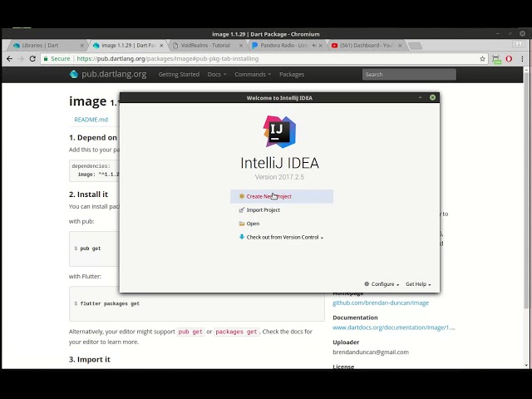Click the Chromium address bar URL
The height and width of the screenshot is (399, 532).
pyautogui.click(x=168, y=59)
